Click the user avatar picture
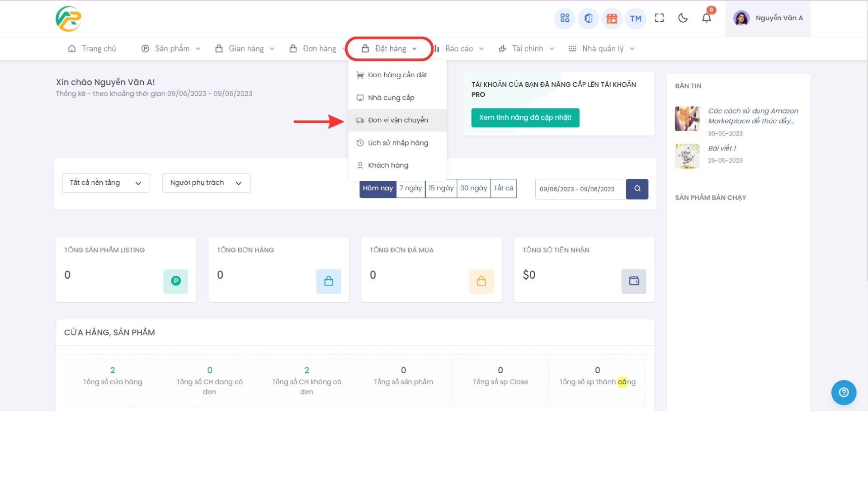This screenshot has width=868, height=488. click(x=741, y=18)
